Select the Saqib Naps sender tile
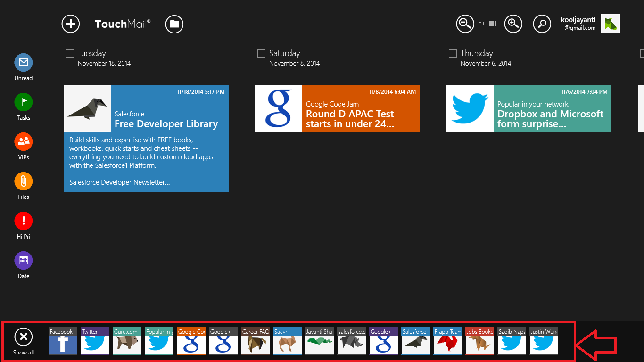This screenshot has height=362, width=644. tap(512, 341)
